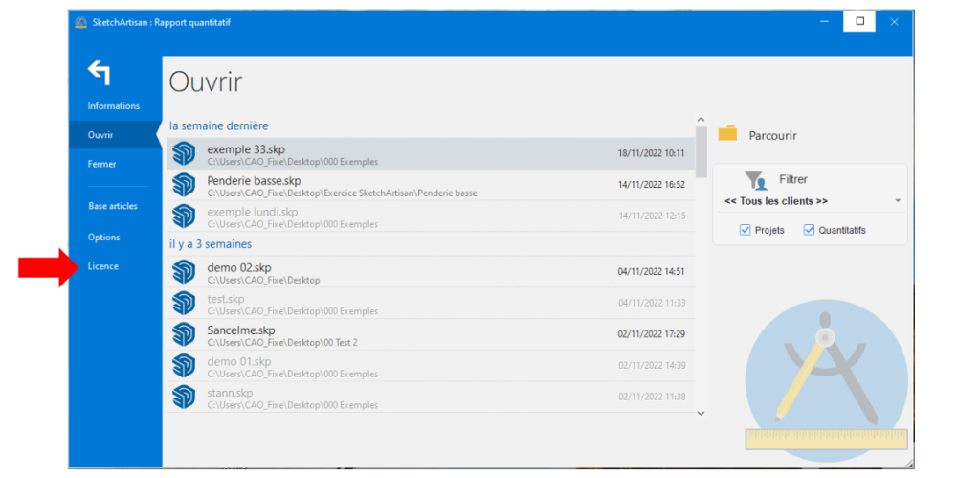Open file stann.skp
The height and width of the screenshot is (478, 980).
point(431,397)
